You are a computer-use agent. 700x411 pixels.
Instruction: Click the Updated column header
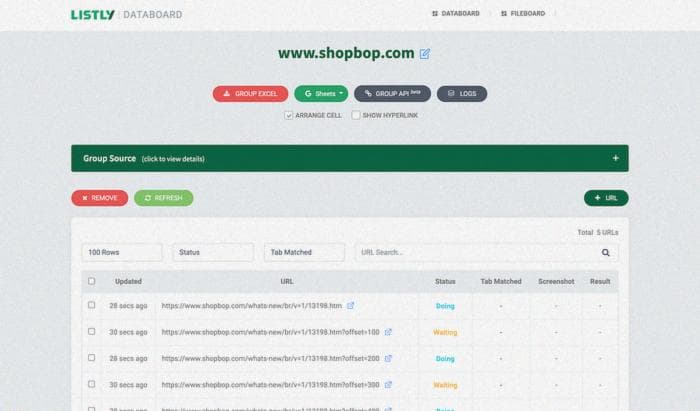[128, 282]
